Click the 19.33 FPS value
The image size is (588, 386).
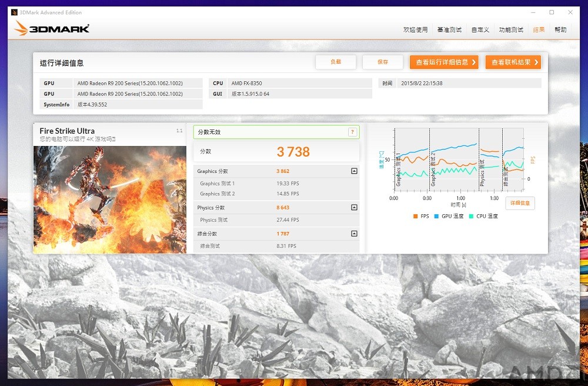coord(288,184)
